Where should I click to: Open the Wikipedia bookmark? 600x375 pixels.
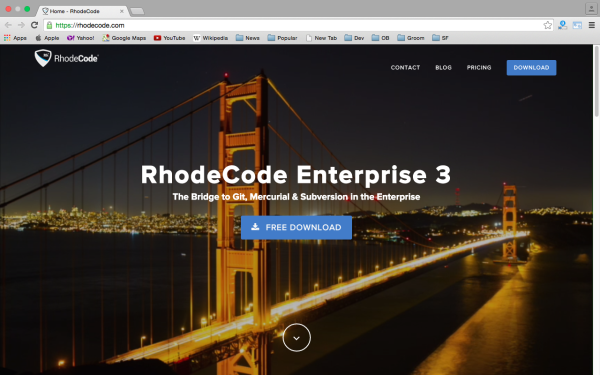[x=210, y=38]
